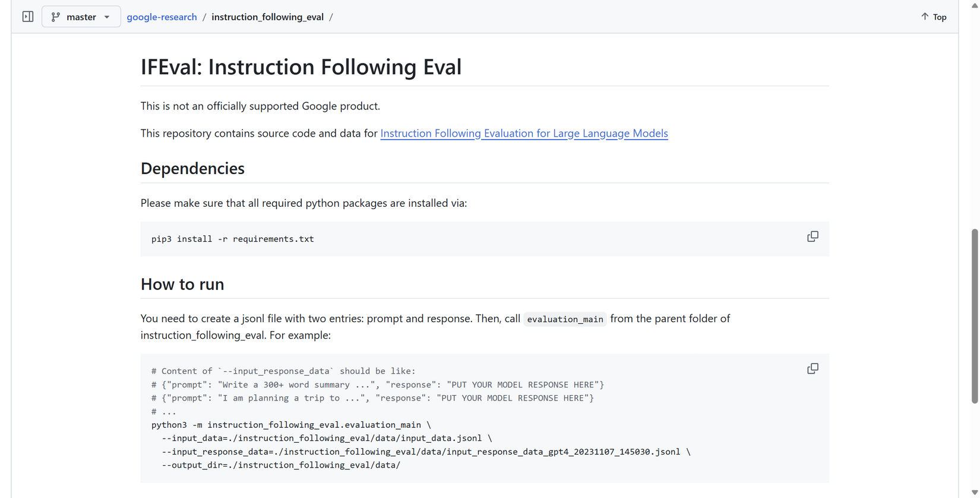Click the vertical scrollbar thumb
The width and height of the screenshot is (980, 498).
click(x=975, y=315)
